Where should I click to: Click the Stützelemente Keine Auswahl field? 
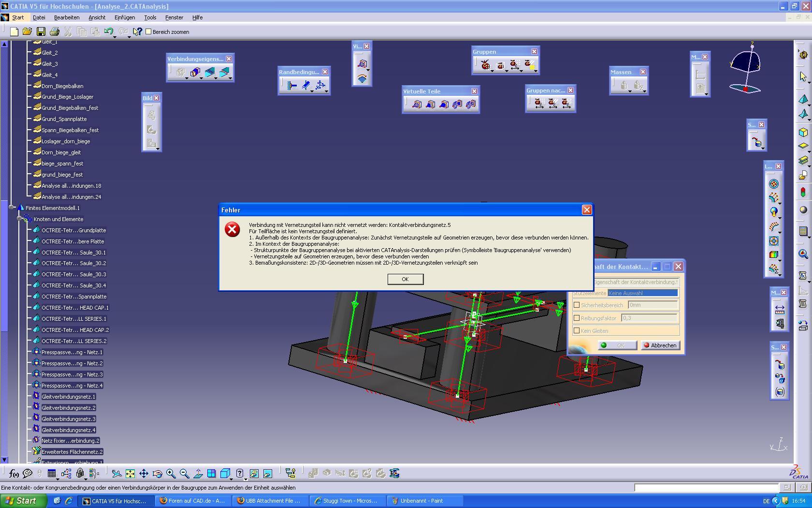point(643,293)
